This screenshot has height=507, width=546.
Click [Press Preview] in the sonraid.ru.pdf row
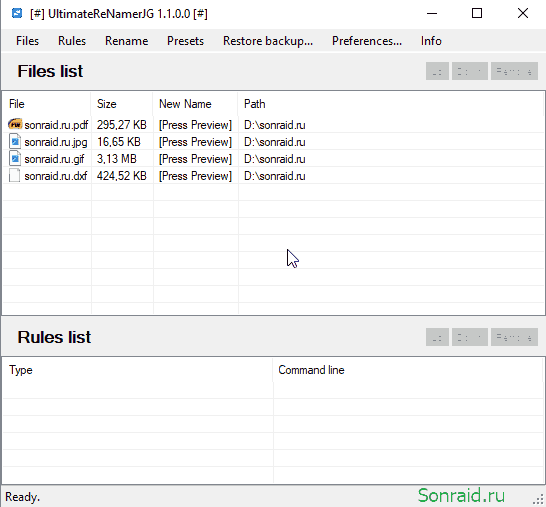(195, 125)
